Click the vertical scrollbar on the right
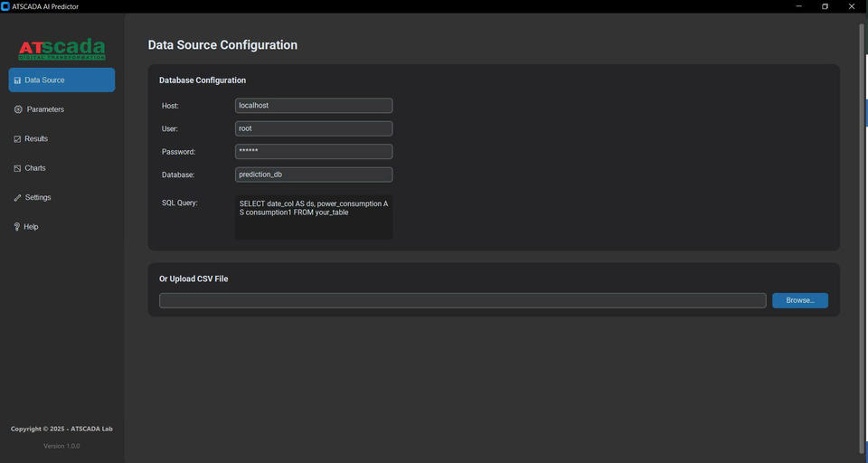868x463 pixels. pyautogui.click(x=861, y=235)
